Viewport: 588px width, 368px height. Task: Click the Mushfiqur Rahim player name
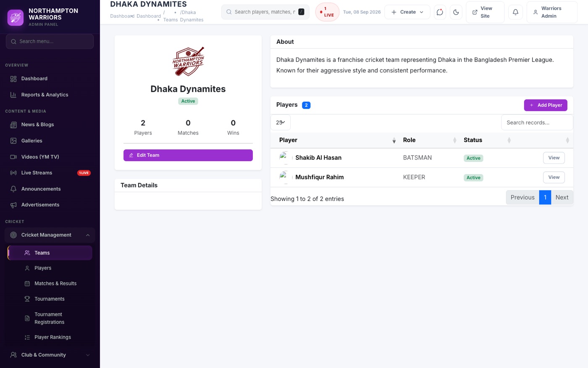tap(320, 177)
